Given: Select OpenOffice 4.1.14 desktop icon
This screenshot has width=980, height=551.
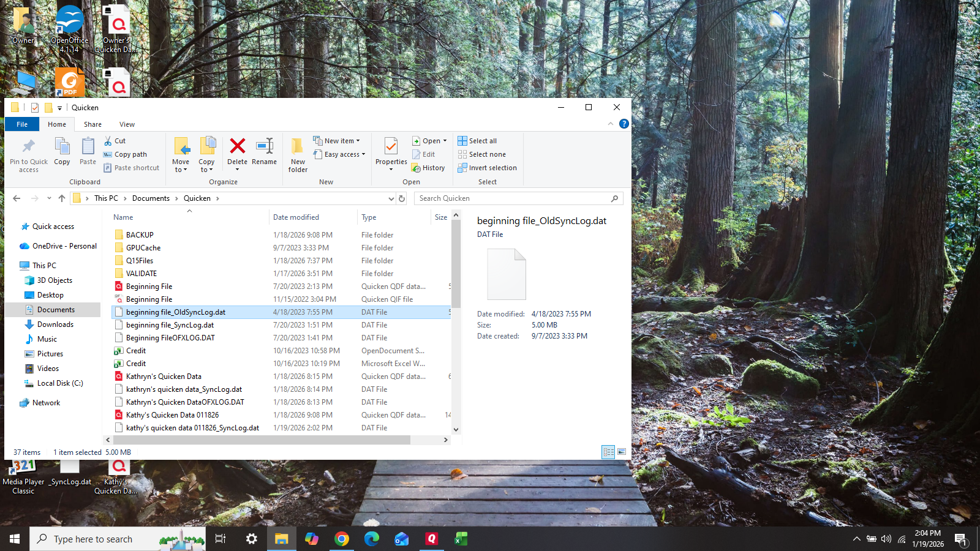Looking at the screenshot, I should pos(69,29).
